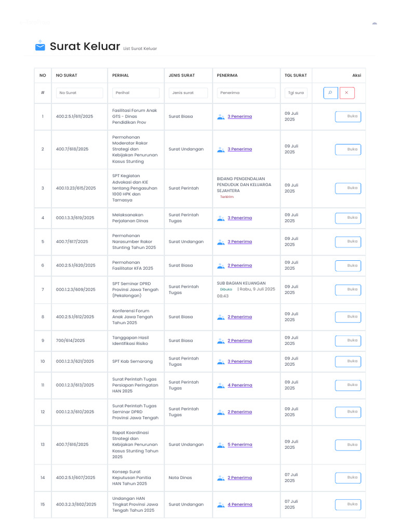
Task: Click recipients icon for letter 400.3.2.3/602/2025
Action: coord(221,504)
